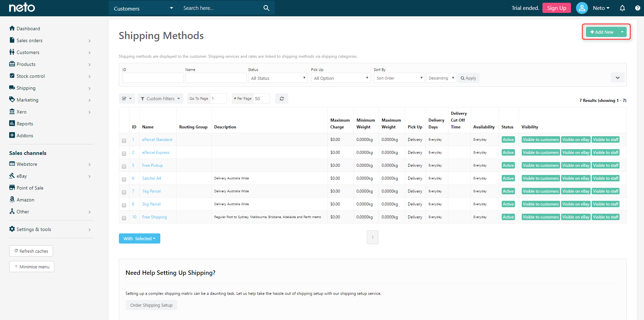Tick the checkbox for eParcel Express
The image size is (644, 320).
pyautogui.click(x=124, y=153)
